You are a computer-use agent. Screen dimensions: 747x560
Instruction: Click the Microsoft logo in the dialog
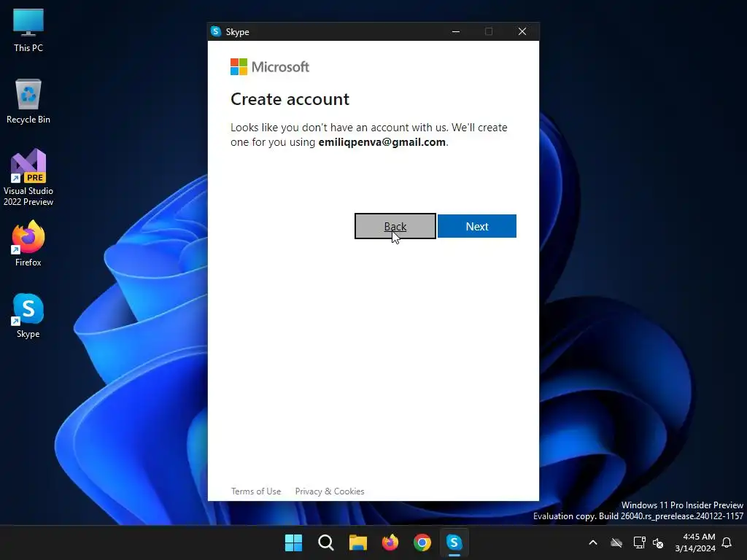(x=270, y=66)
